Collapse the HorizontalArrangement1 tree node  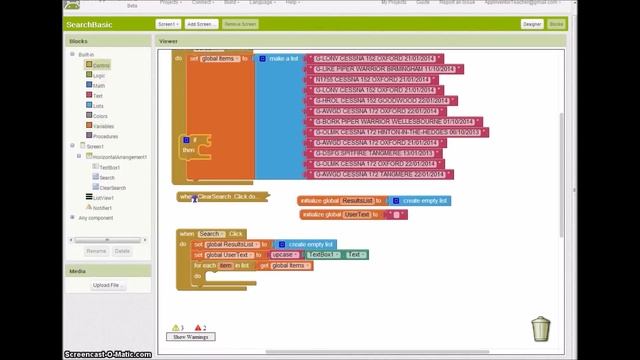pyautogui.click(x=79, y=156)
